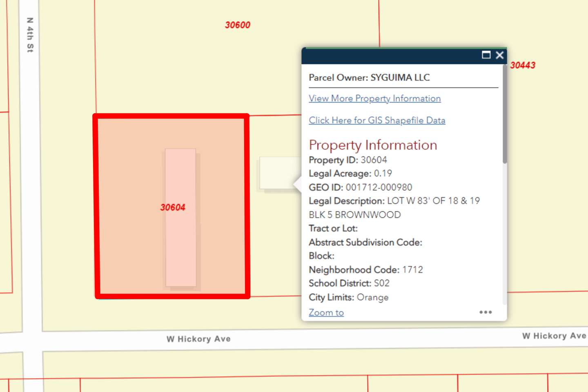Click the Property Information heading
The image size is (588, 392).
click(373, 145)
